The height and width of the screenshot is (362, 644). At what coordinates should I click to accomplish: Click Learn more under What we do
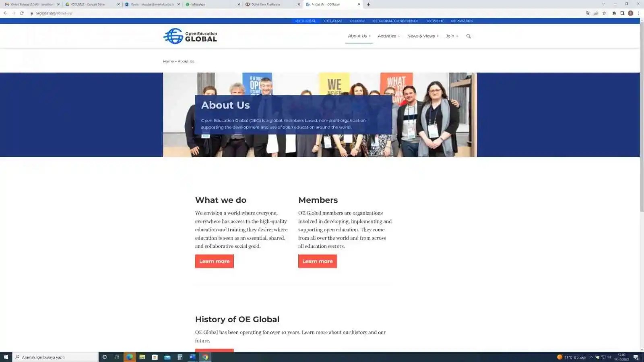point(215,261)
